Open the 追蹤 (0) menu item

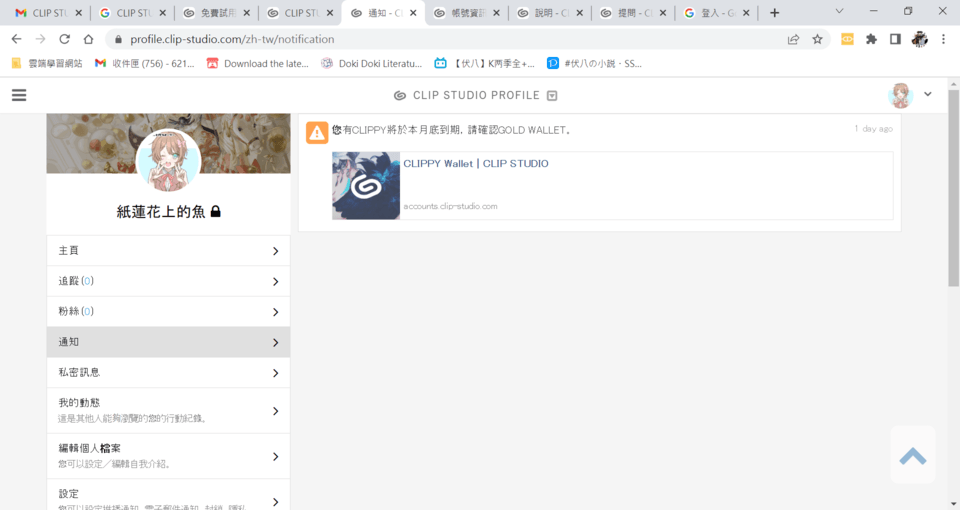tap(168, 281)
